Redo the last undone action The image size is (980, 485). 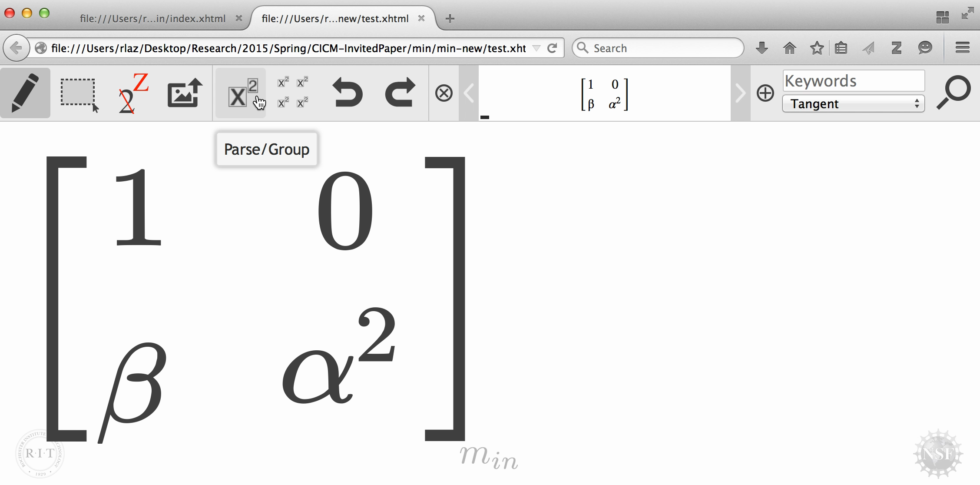(x=400, y=93)
